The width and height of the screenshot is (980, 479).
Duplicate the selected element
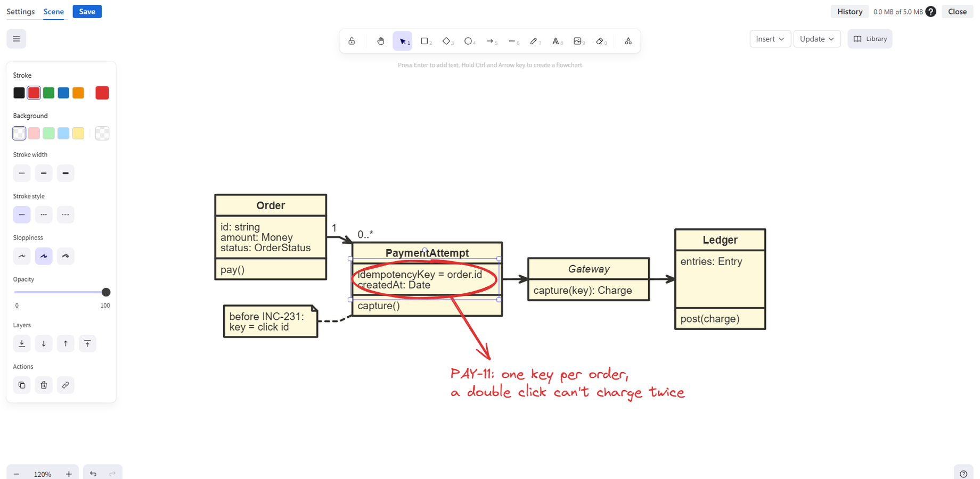click(22, 385)
